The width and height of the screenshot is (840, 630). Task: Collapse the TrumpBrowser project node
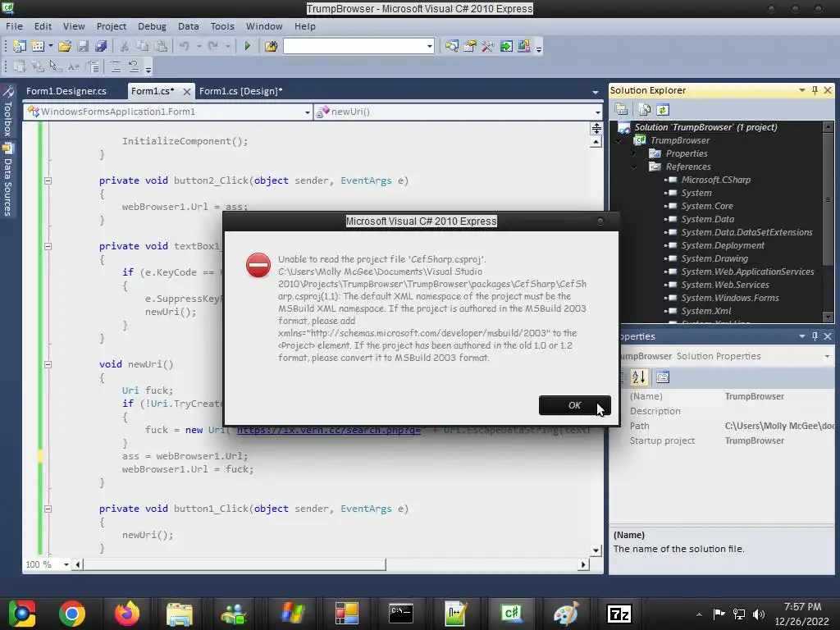coord(619,140)
